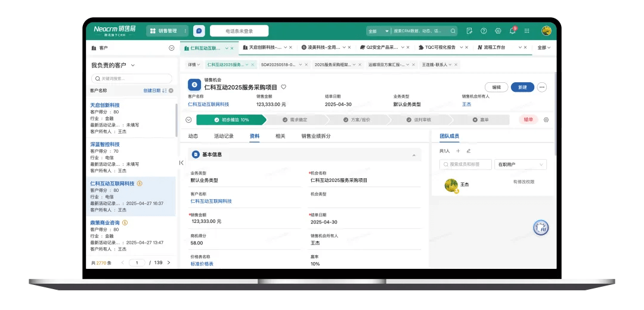Open the 标准价格表 link

click(202, 263)
